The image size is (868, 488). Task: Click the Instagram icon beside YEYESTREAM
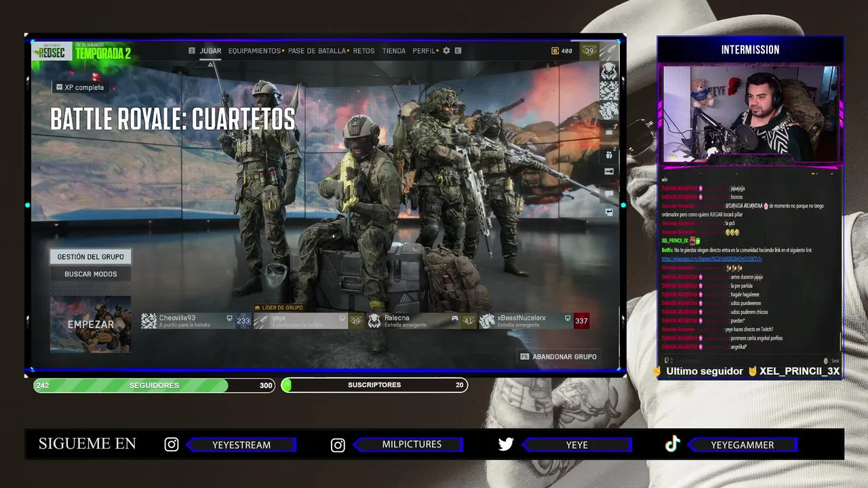(172, 445)
